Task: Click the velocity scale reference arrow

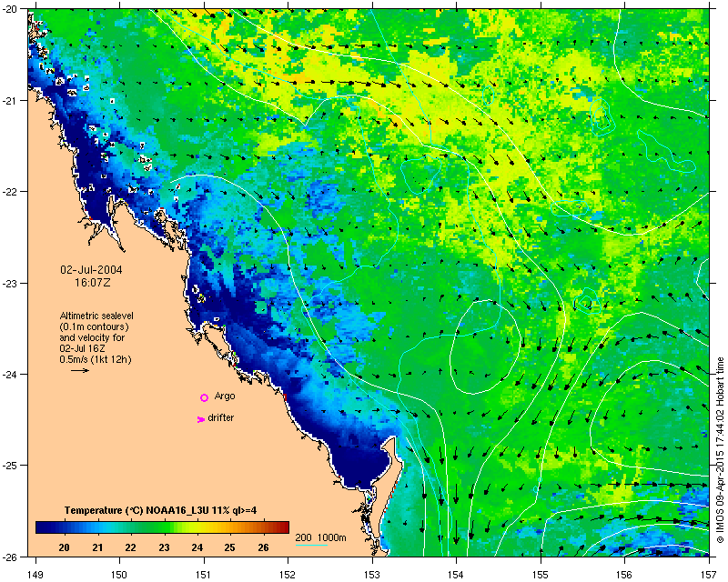Action: point(80,370)
